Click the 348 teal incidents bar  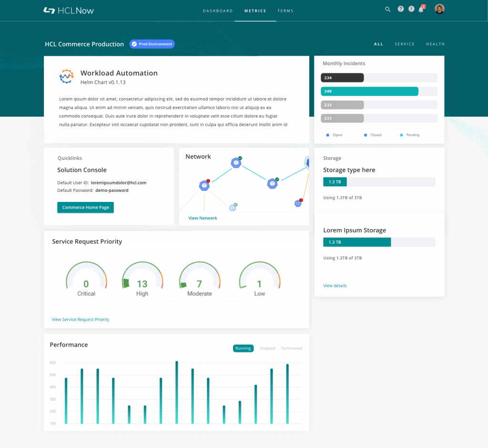[370, 91]
